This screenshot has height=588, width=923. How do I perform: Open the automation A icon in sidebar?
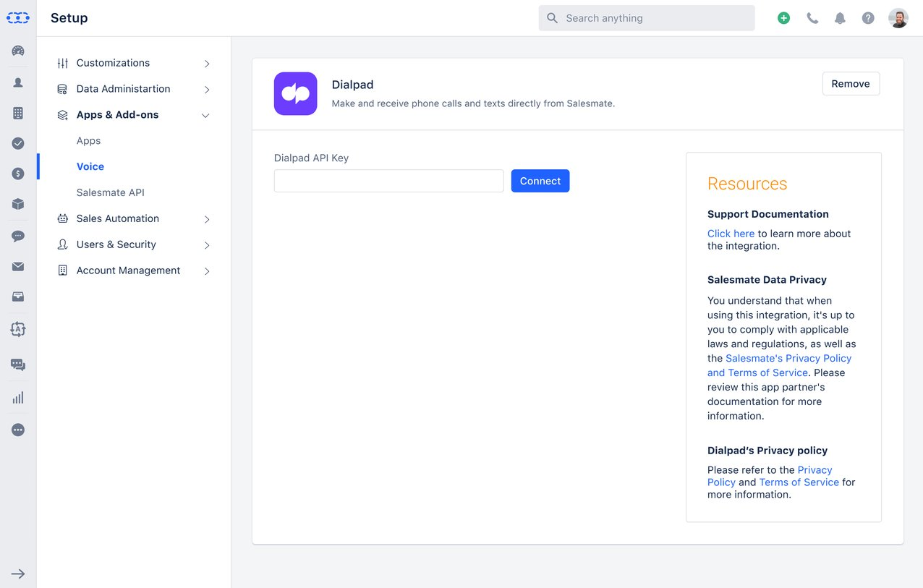click(18, 329)
